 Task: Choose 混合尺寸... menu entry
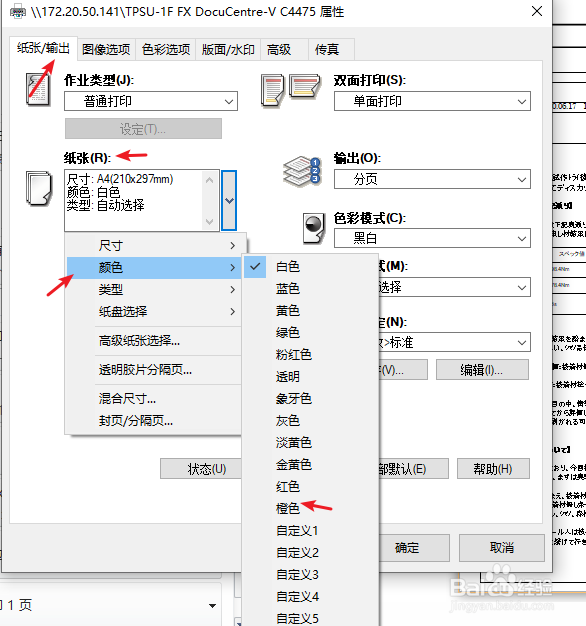pyautogui.click(x=156, y=398)
